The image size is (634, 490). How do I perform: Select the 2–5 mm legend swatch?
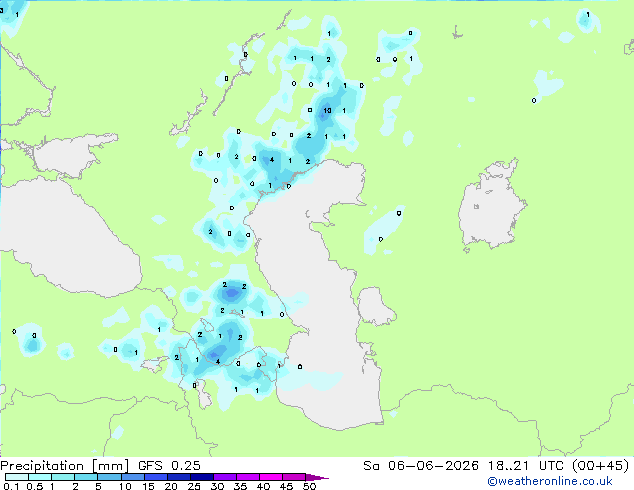tap(86, 477)
